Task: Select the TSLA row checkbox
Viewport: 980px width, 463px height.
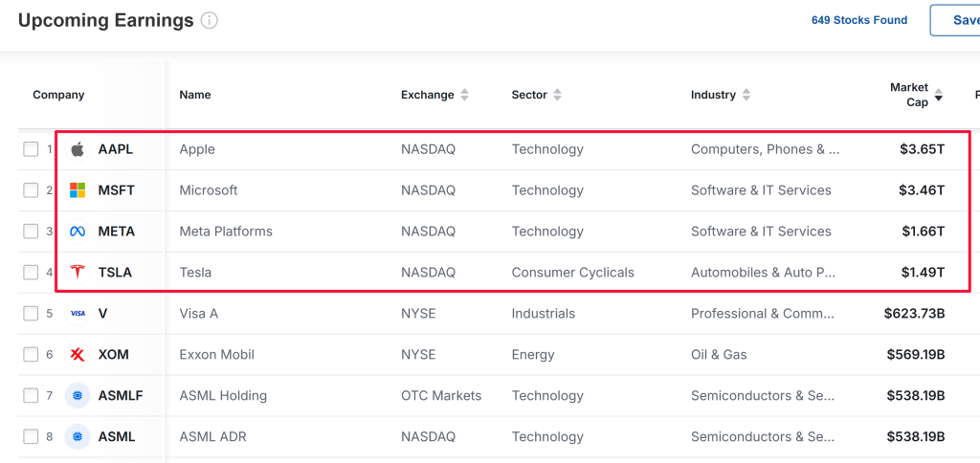Action: coord(32,273)
